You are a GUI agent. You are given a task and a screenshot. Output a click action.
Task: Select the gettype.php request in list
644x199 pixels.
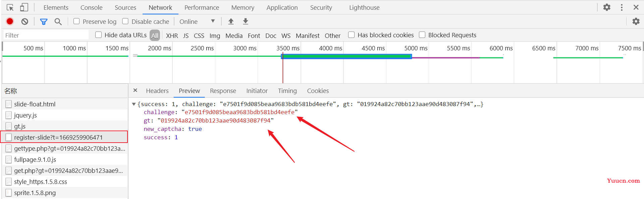coord(65,148)
